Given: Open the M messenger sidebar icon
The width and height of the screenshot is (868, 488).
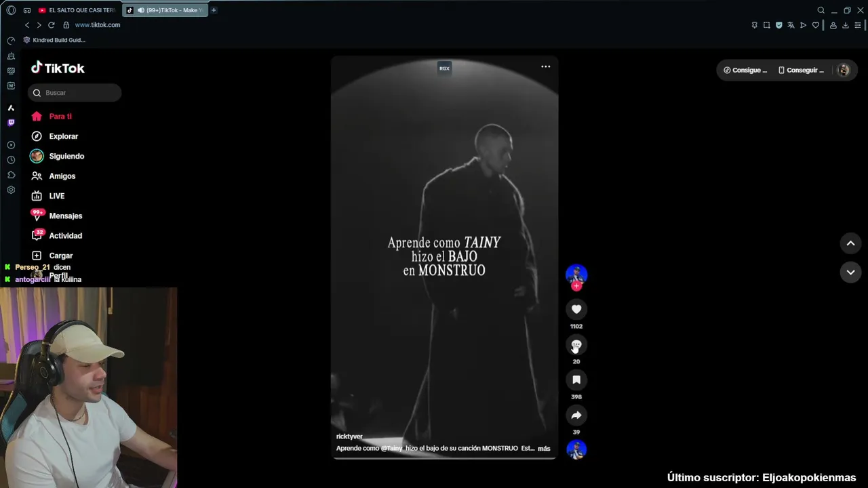Looking at the screenshot, I should (x=11, y=85).
